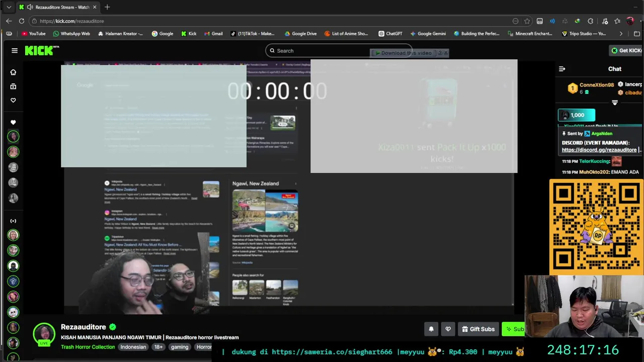Click the notification bell button
The width and height of the screenshot is (644, 362).
tap(431, 329)
